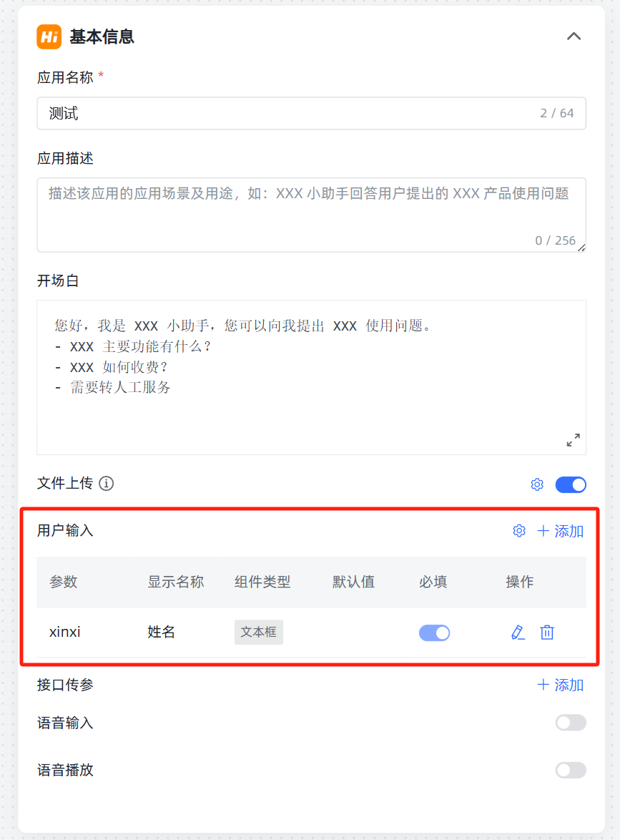Click the orange Hi logo icon

(x=49, y=37)
